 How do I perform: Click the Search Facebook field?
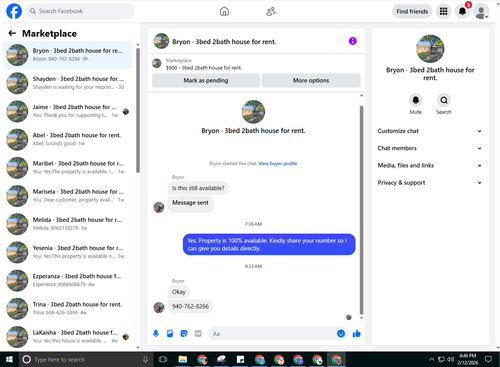coord(80,11)
